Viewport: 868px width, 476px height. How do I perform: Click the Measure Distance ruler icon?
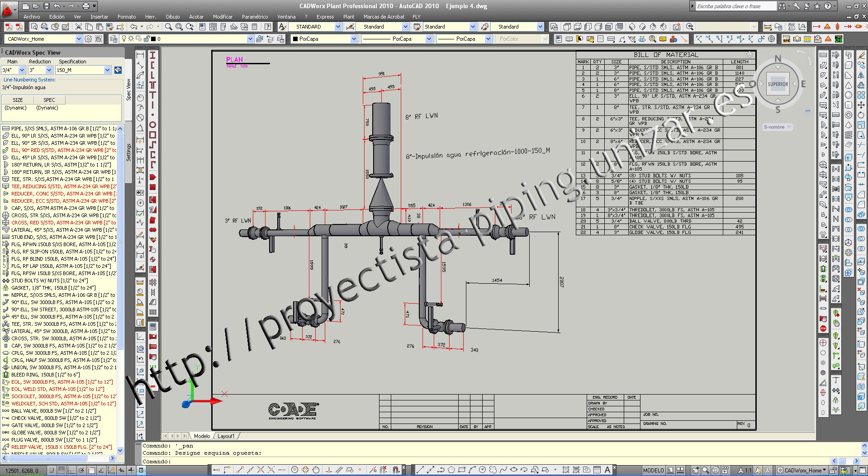pos(767,27)
